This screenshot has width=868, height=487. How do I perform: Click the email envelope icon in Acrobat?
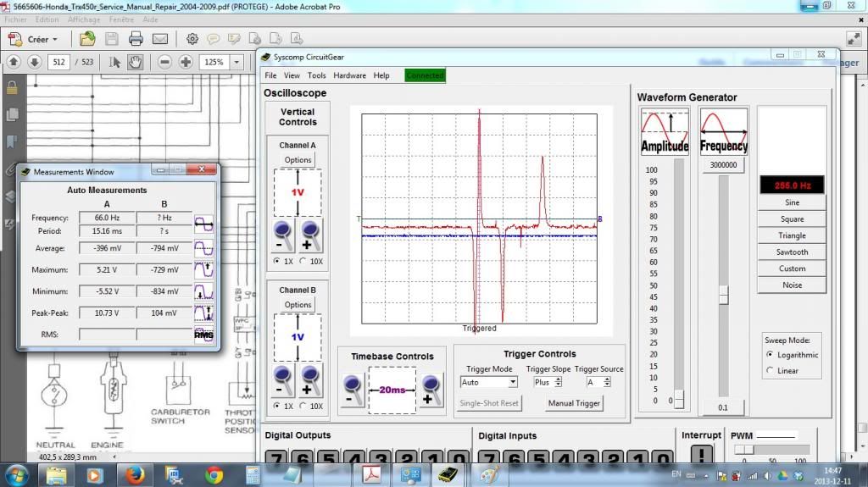point(160,39)
